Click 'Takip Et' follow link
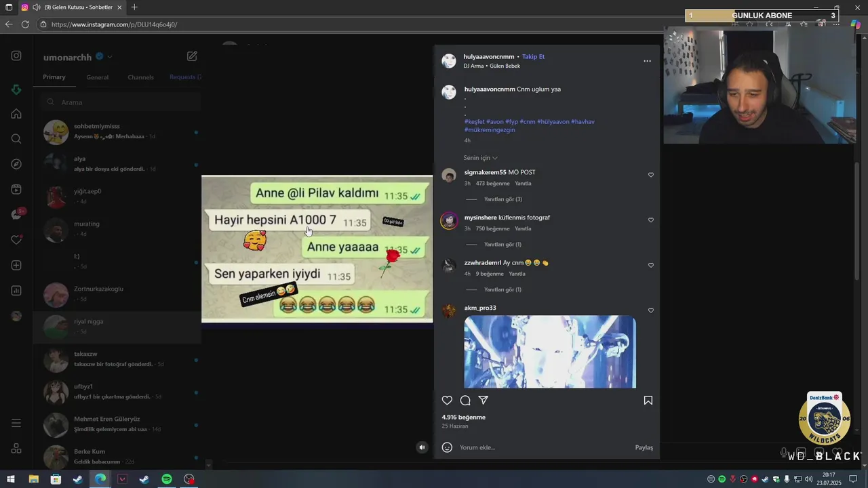This screenshot has height=488, width=868. click(x=533, y=56)
